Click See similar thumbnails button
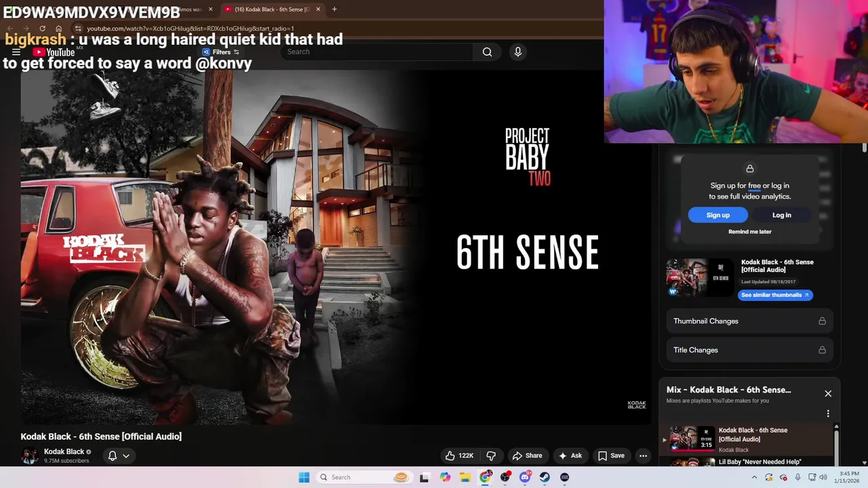This screenshot has width=868, height=488. (775, 295)
